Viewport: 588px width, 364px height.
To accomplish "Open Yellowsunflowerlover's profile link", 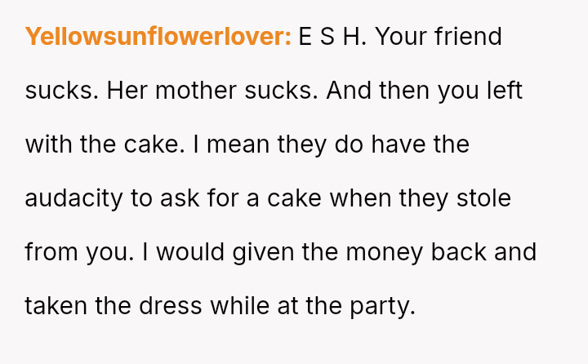I will (158, 37).
